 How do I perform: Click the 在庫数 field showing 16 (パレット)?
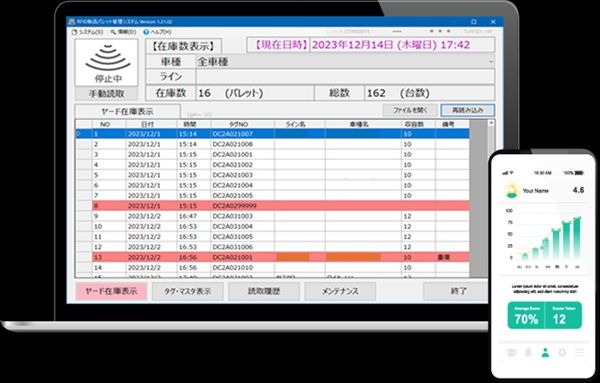[255, 93]
